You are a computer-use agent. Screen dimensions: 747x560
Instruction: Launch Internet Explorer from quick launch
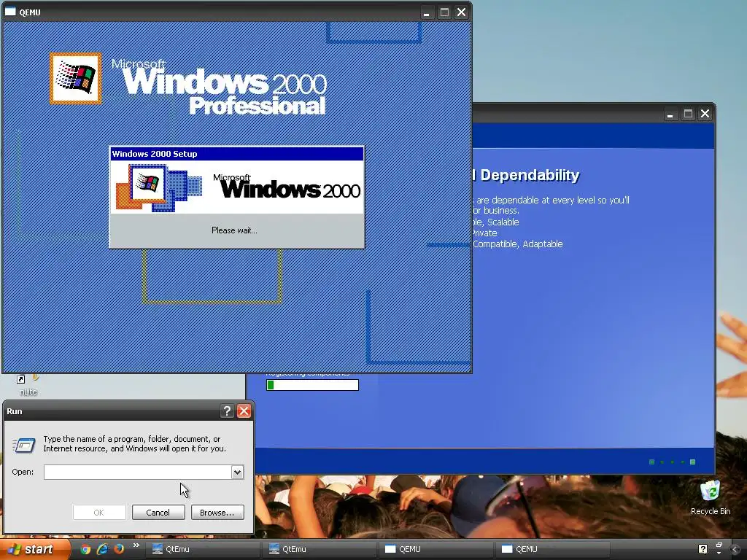click(x=102, y=549)
